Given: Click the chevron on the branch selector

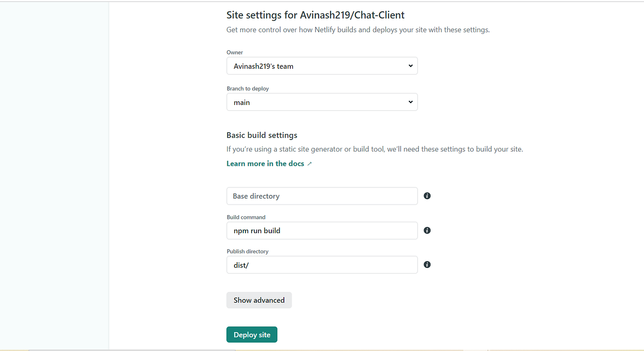Looking at the screenshot, I should pos(410,102).
